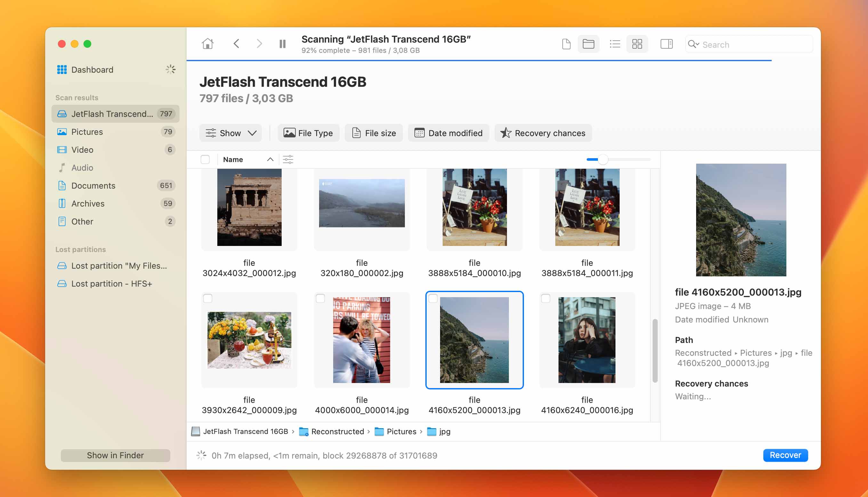Check the box for file 4000x6000_000014.jpg
Screen dimensions: 868x497
click(x=320, y=298)
